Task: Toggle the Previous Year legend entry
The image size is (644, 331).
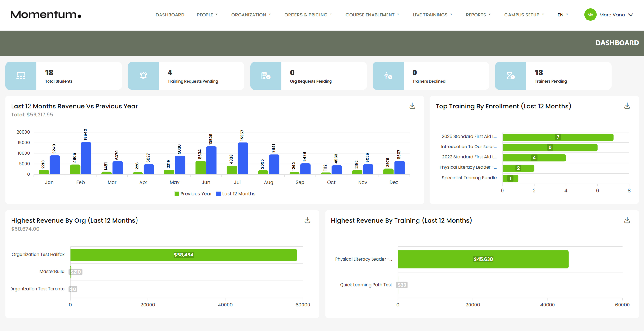Action: [193, 193]
